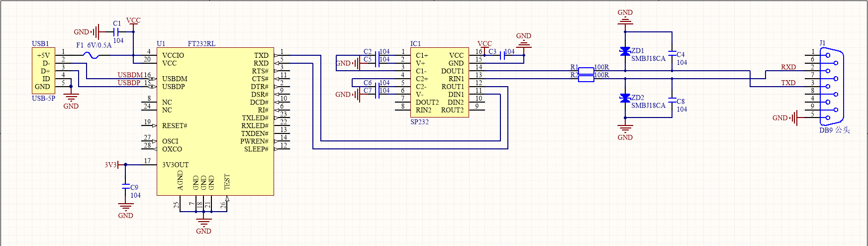
Task: Click capacitor C4 symbol
Action: pyautogui.click(x=672, y=52)
